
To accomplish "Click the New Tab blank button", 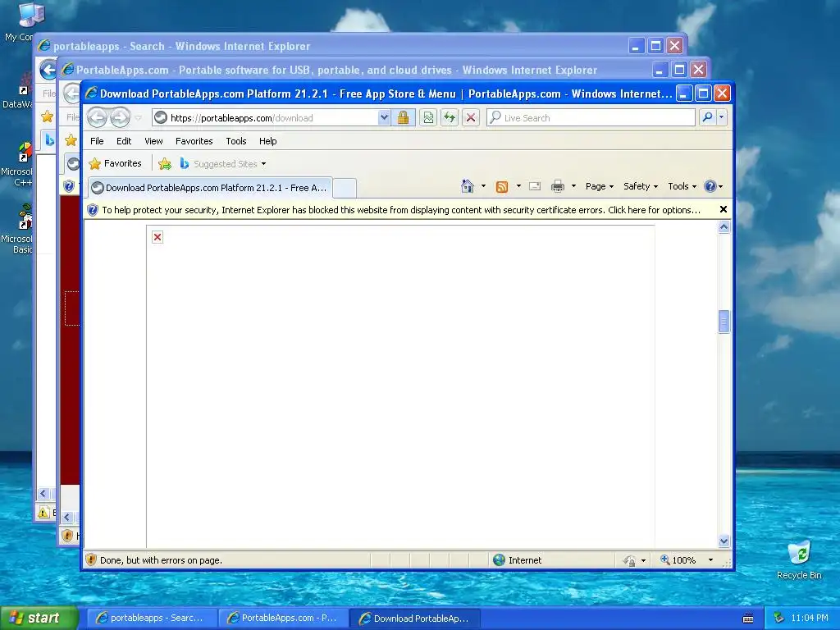I will (345, 188).
